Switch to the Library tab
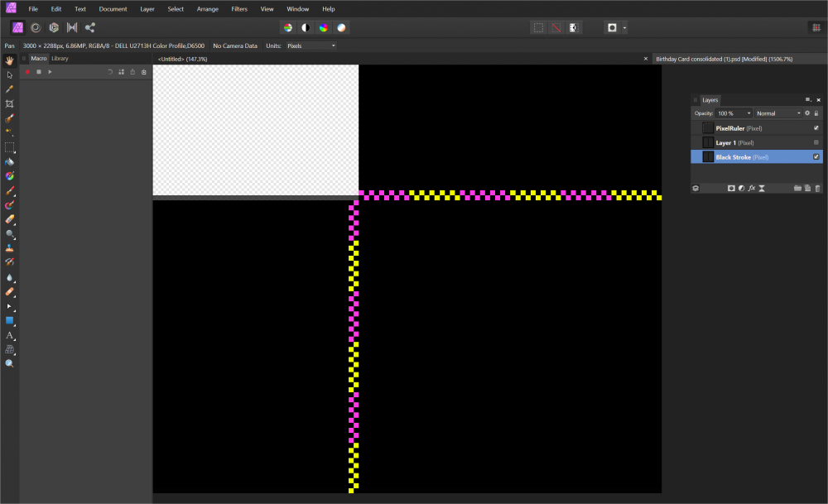The width and height of the screenshot is (828, 504). [x=60, y=59]
